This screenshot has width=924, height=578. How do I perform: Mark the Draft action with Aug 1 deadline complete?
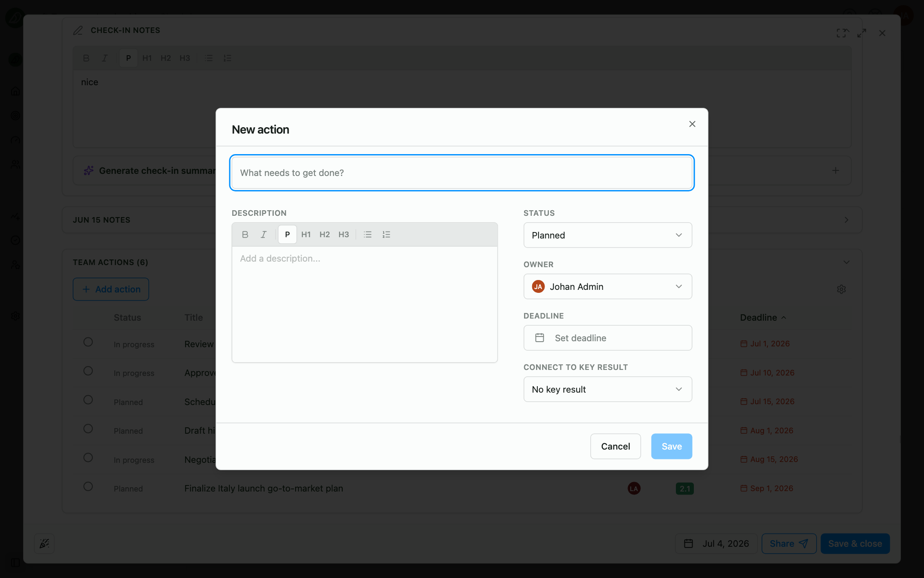tap(88, 429)
